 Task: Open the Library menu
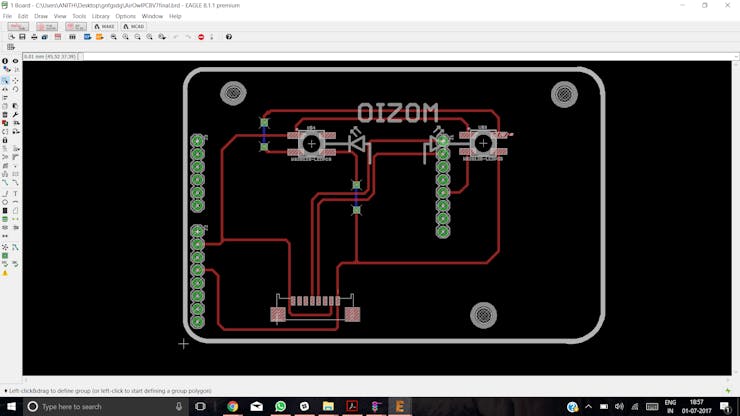tap(101, 16)
